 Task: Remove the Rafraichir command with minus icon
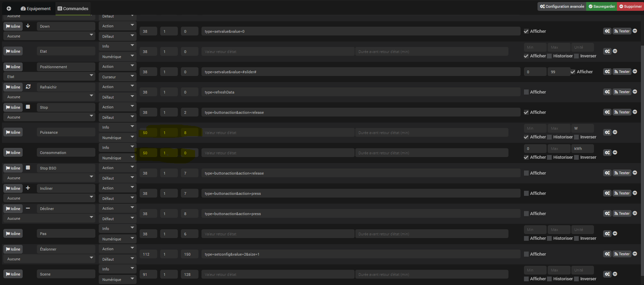[x=635, y=92]
